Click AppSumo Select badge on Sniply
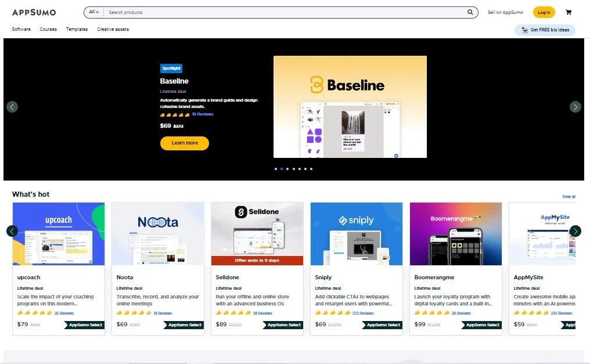This screenshot has height=364, width=590. (382, 325)
